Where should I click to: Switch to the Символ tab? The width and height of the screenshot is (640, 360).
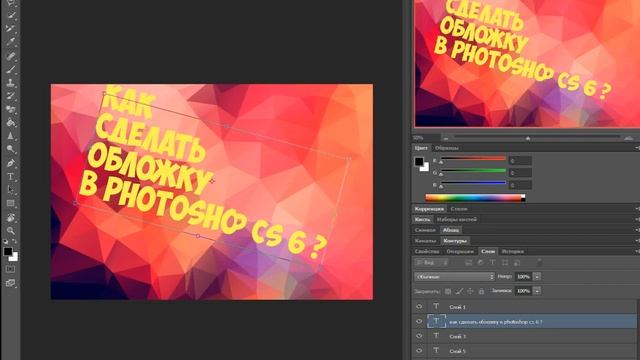point(425,230)
